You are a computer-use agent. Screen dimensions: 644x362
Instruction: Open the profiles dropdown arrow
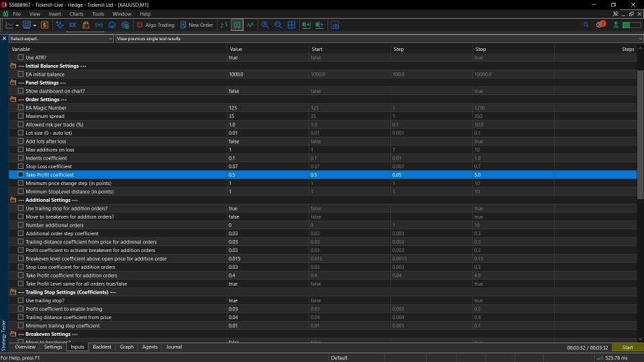click(34, 25)
